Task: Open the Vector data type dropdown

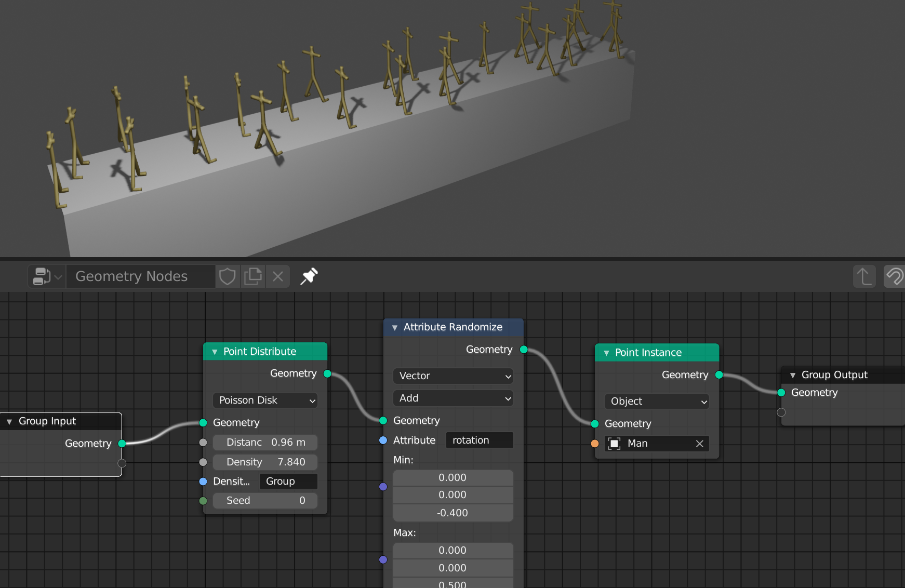Action: 453,376
